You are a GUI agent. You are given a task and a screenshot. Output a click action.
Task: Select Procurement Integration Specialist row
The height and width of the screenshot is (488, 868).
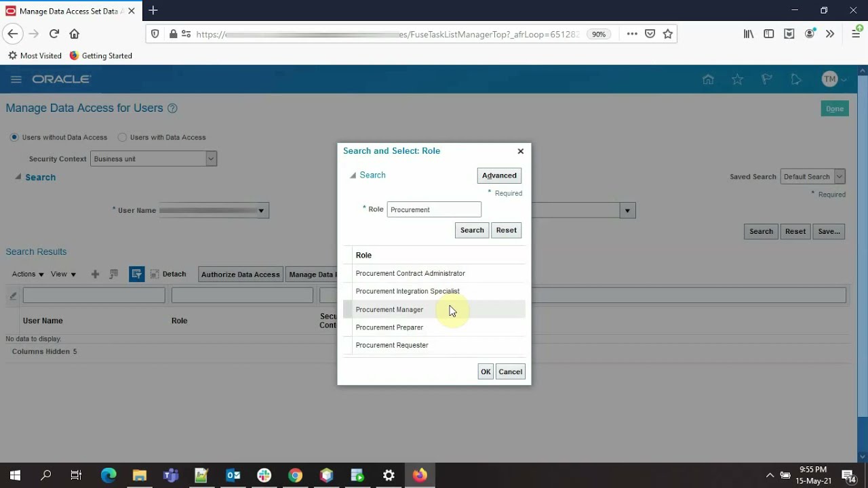[434, 291]
